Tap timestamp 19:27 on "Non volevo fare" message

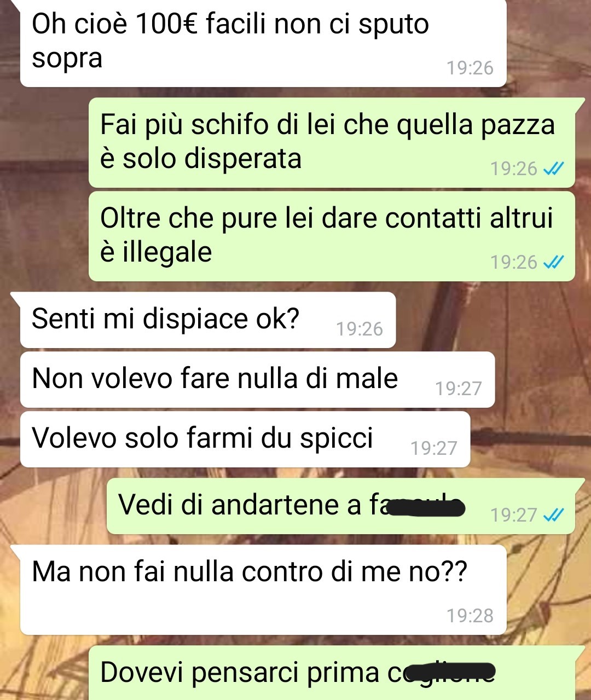(x=459, y=389)
